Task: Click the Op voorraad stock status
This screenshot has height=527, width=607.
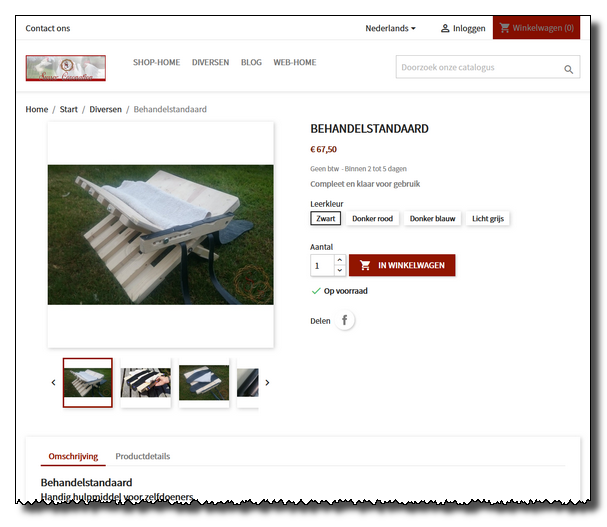Action: pyautogui.click(x=345, y=291)
